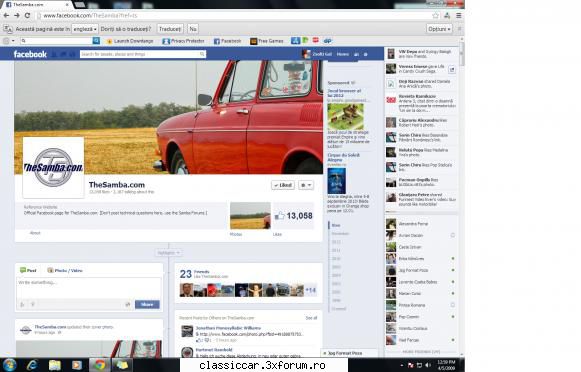
Task: Open the Opțiuni dropdown in translate bar
Action: 439,29
